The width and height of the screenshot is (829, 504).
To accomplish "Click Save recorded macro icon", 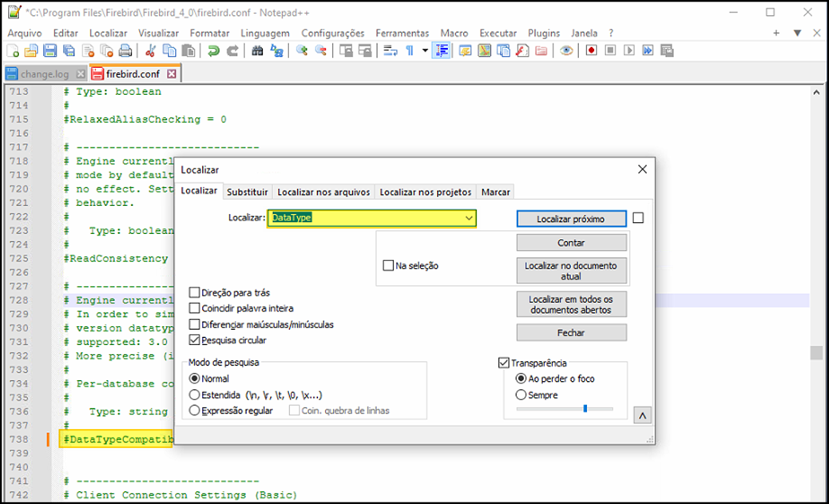I will (667, 51).
